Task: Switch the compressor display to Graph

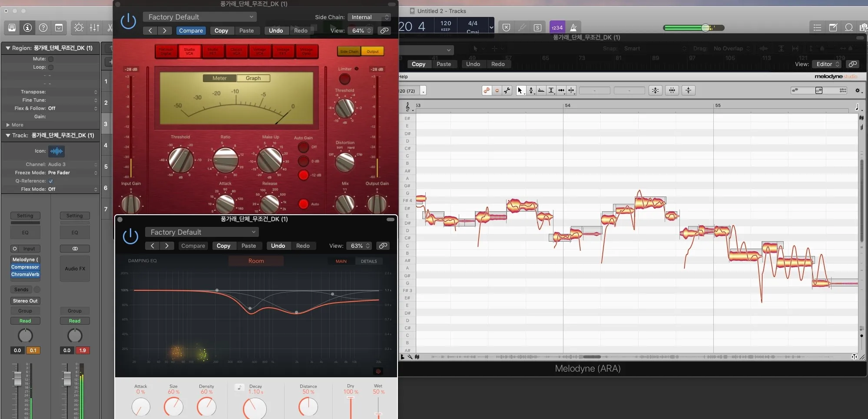Action: pyautogui.click(x=253, y=78)
